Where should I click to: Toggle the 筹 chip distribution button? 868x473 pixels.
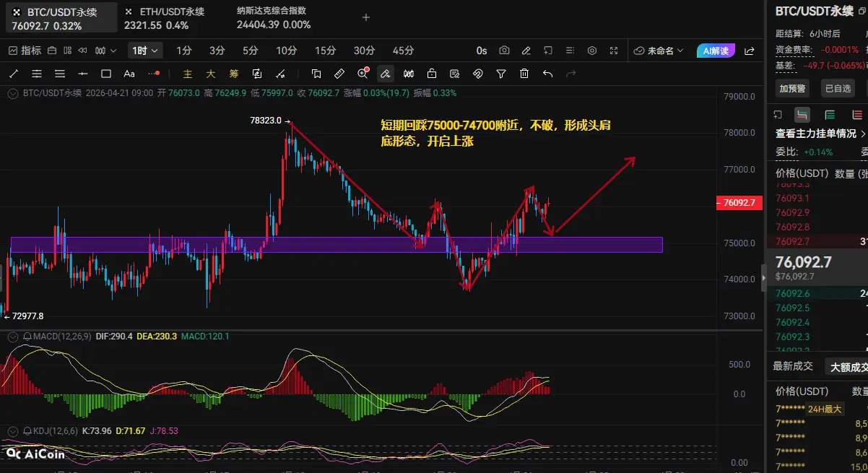tap(234, 73)
